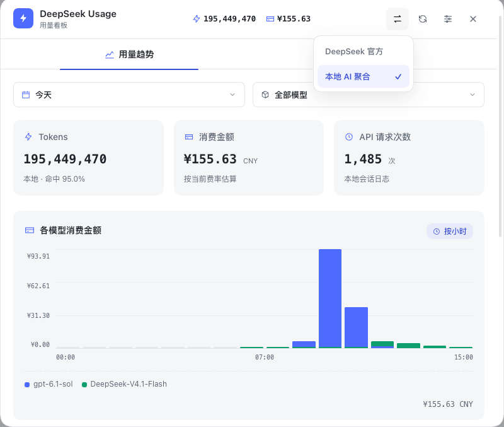The height and width of the screenshot is (427, 504).
Task: Click the 消费金额 card icon
Action: pyautogui.click(x=189, y=137)
